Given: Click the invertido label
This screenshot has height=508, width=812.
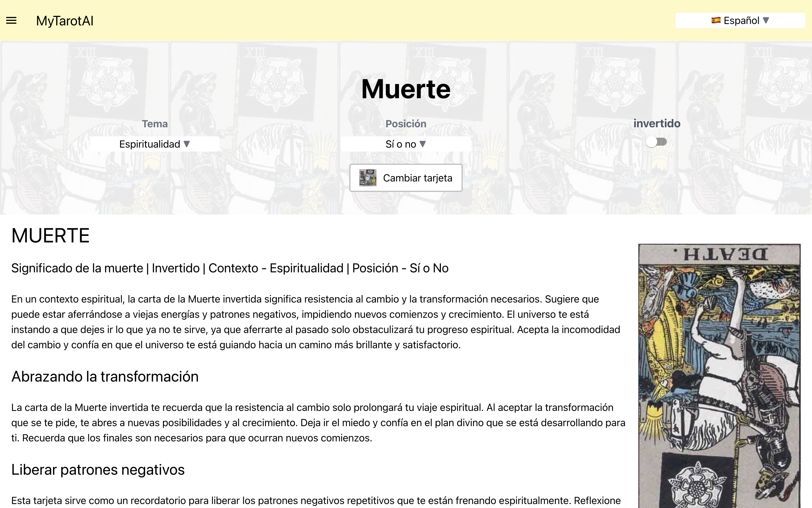Looking at the screenshot, I should click(x=657, y=123).
